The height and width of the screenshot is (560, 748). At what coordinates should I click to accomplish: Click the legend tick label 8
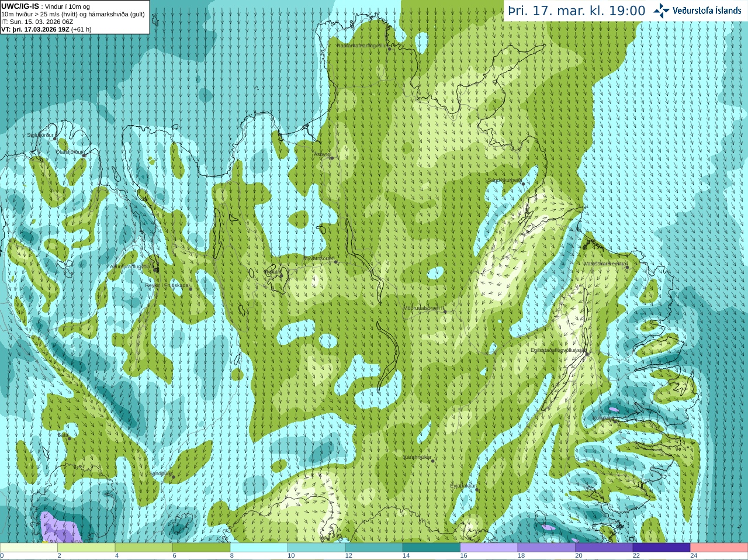pos(231,556)
